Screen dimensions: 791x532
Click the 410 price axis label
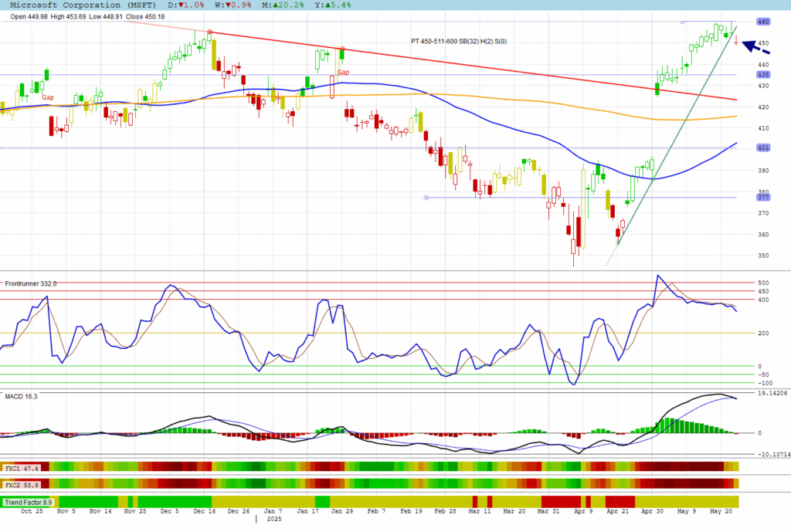click(763, 128)
